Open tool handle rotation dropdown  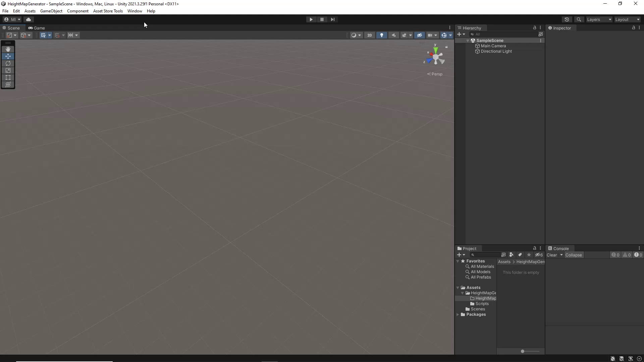(x=26, y=35)
